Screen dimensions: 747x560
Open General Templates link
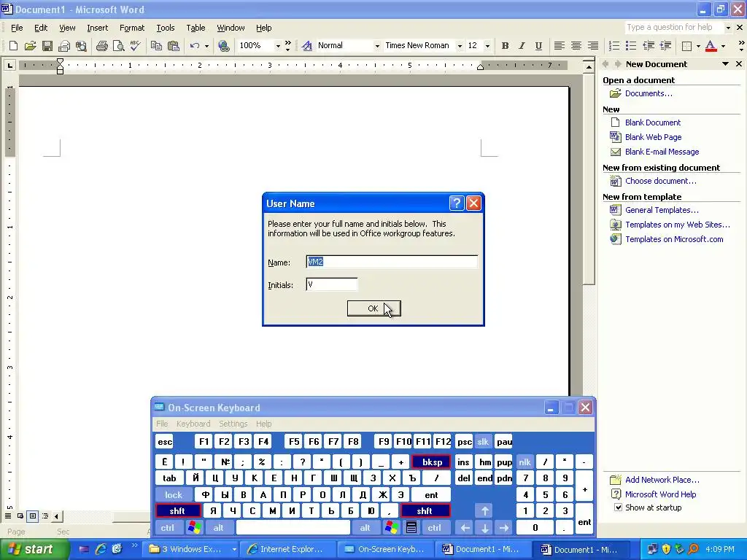[662, 210]
